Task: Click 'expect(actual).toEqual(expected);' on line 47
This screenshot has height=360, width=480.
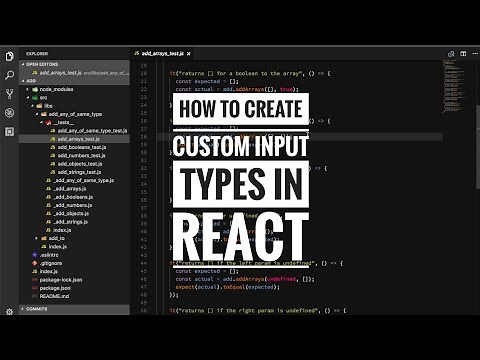Action: tap(227, 287)
